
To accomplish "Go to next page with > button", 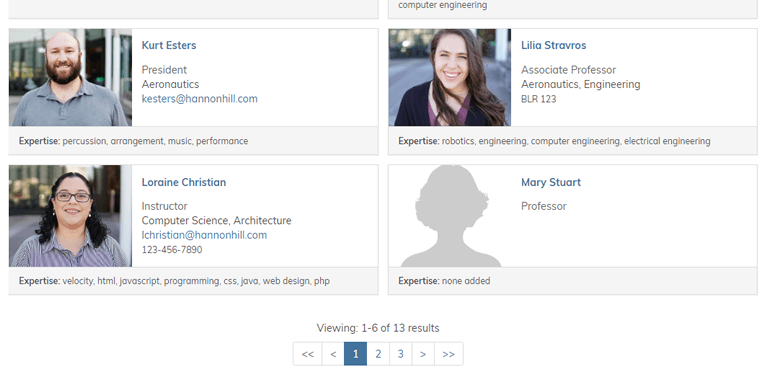I will coord(423,354).
